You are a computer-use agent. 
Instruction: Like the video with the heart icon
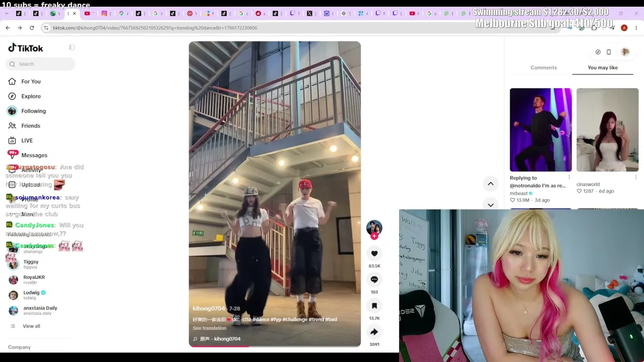pos(374,253)
